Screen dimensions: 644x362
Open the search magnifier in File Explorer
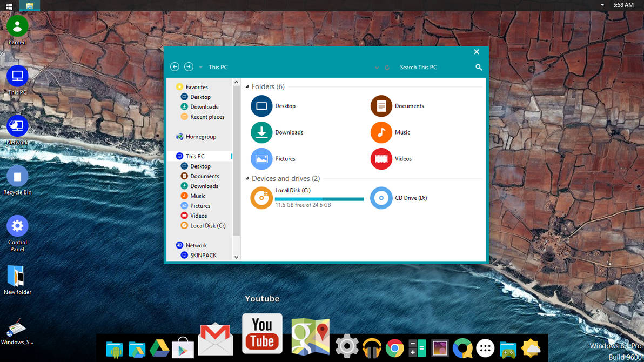pyautogui.click(x=478, y=67)
